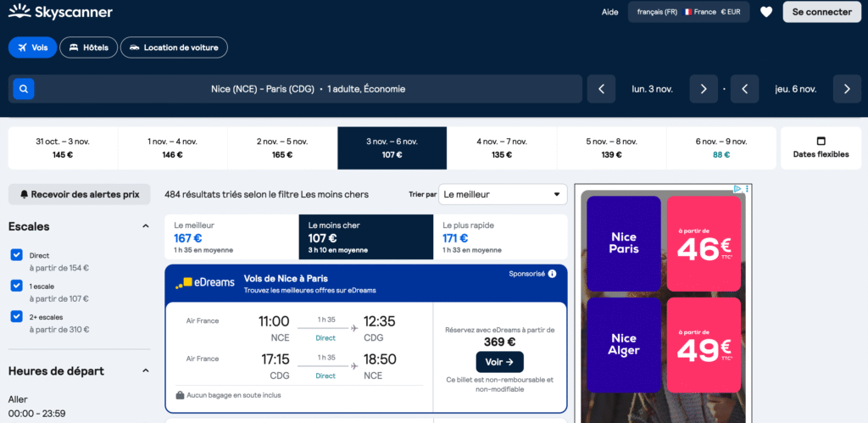Screen dimensions: 868x423
Task: Go to next return date after jeu. 6 nov.
Action: pos(847,89)
